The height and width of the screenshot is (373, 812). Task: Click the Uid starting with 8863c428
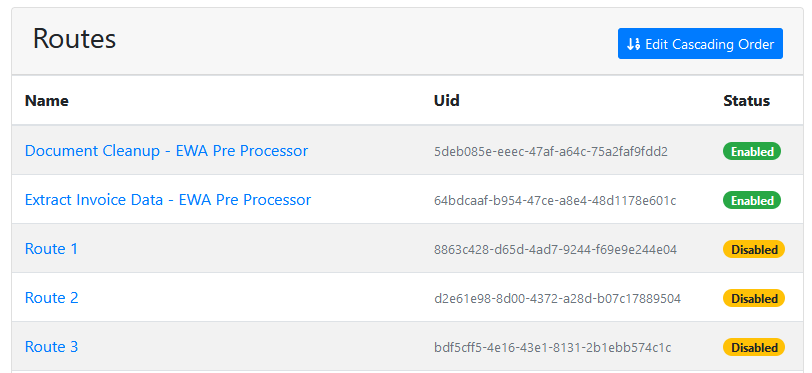(x=555, y=250)
